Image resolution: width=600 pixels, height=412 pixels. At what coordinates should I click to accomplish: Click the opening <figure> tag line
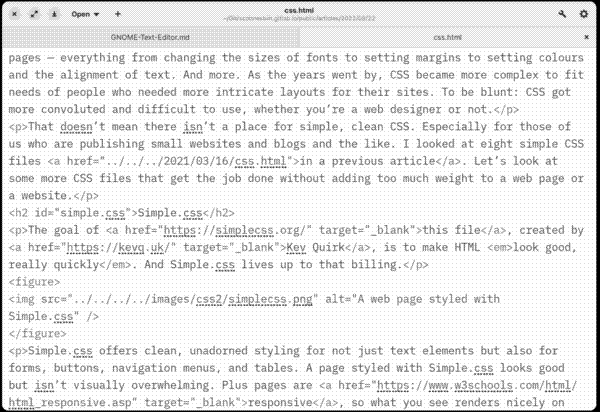[x=34, y=282]
